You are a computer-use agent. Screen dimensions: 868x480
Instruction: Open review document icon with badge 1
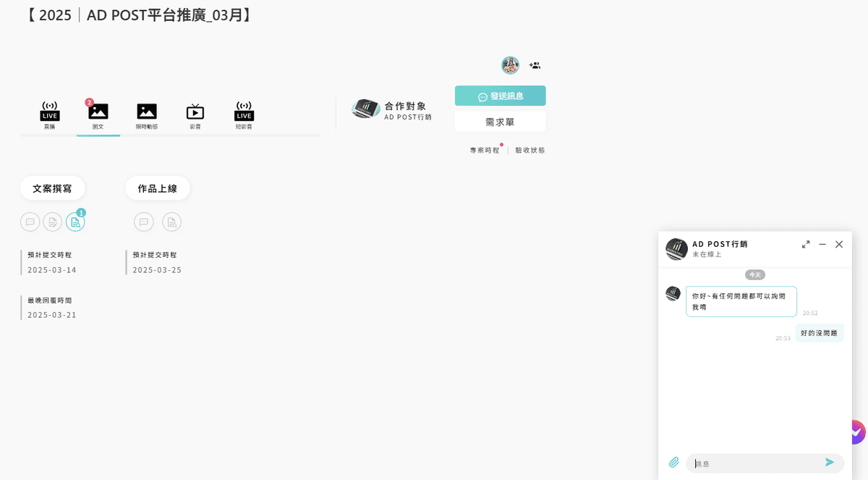[x=75, y=222]
